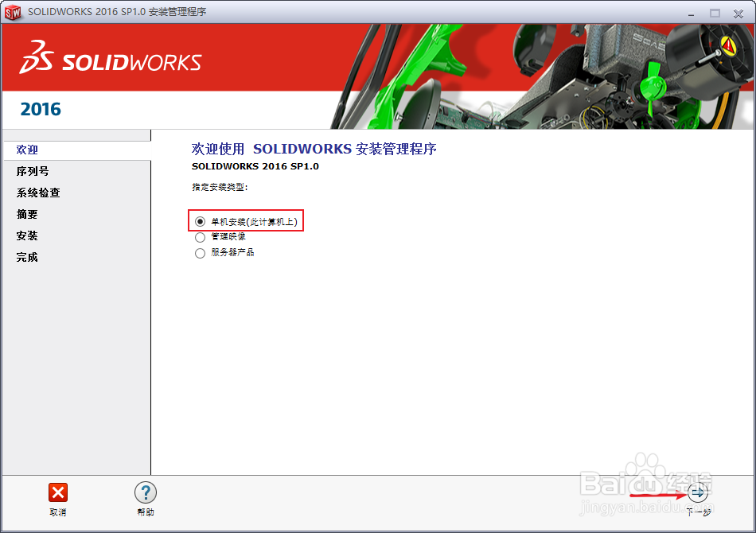Click the label 指定安装类型:
The image size is (756, 533).
[220, 187]
